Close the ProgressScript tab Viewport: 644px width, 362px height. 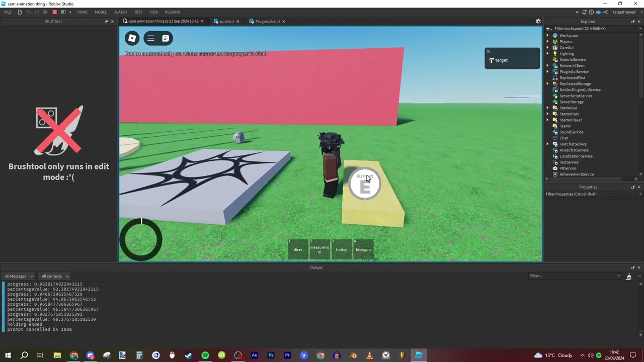[x=284, y=21]
